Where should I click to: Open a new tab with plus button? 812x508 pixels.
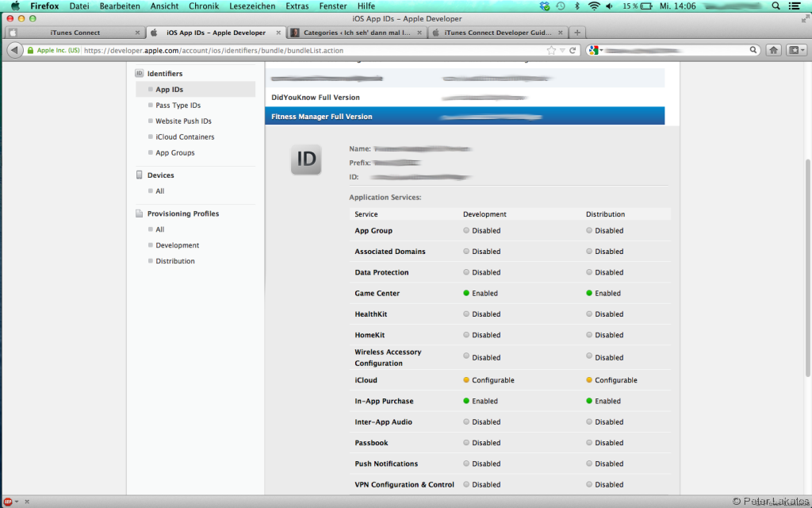pos(577,32)
